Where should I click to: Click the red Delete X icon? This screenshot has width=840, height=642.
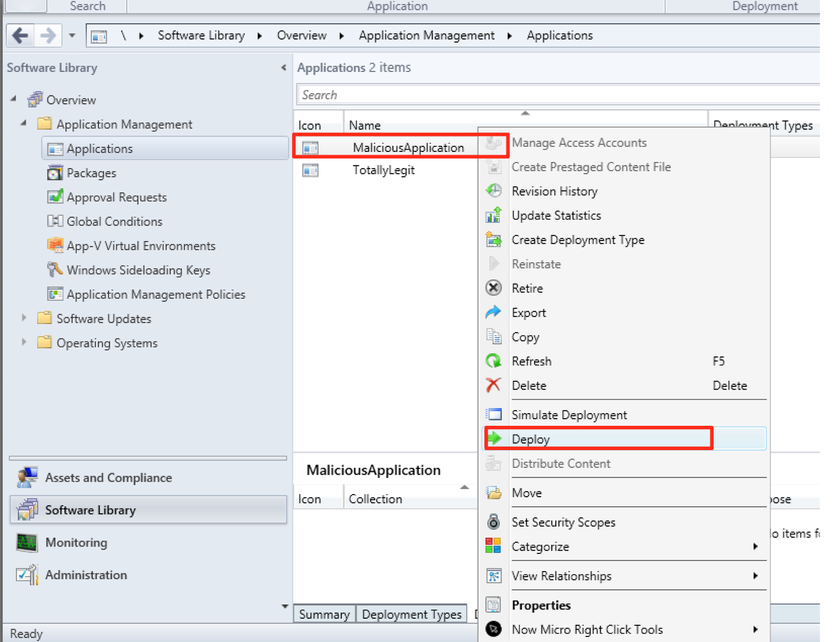tap(493, 385)
